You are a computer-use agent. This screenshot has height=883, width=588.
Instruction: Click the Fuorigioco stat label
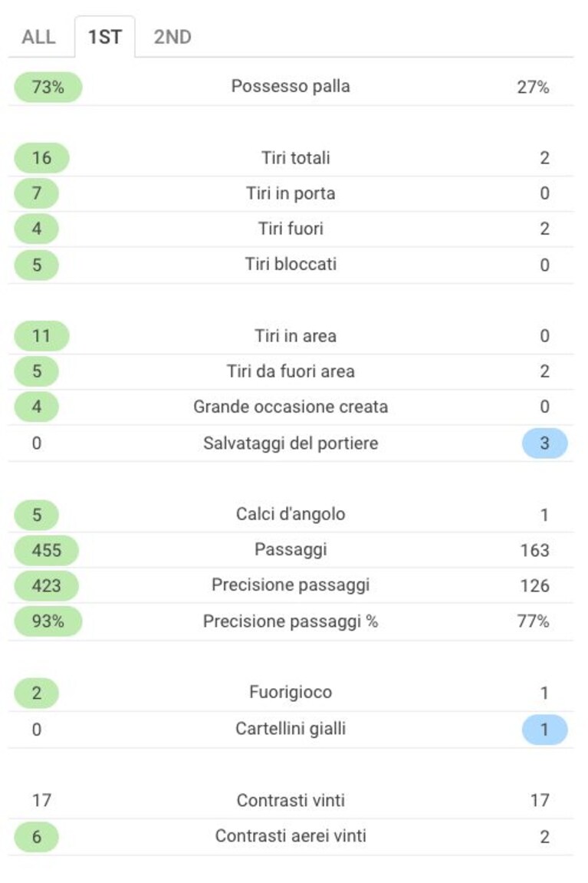pyautogui.click(x=291, y=692)
